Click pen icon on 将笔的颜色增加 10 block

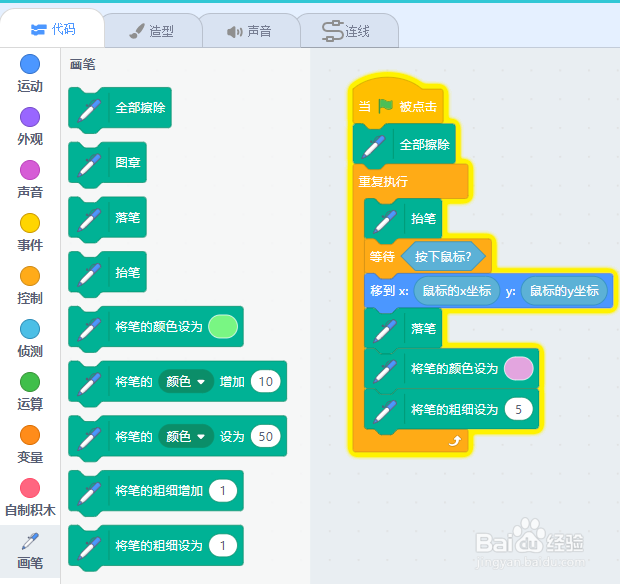(x=89, y=383)
